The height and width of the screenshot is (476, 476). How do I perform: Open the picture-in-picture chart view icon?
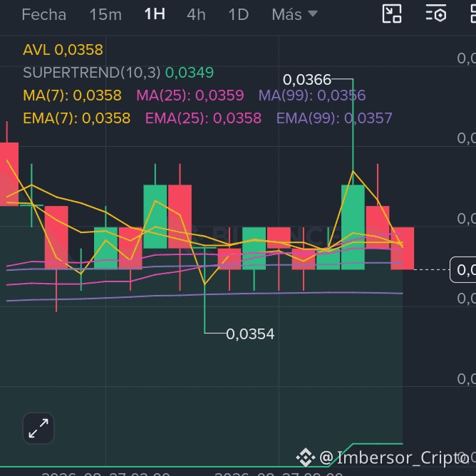pyautogui.click(x=392, y=14)
